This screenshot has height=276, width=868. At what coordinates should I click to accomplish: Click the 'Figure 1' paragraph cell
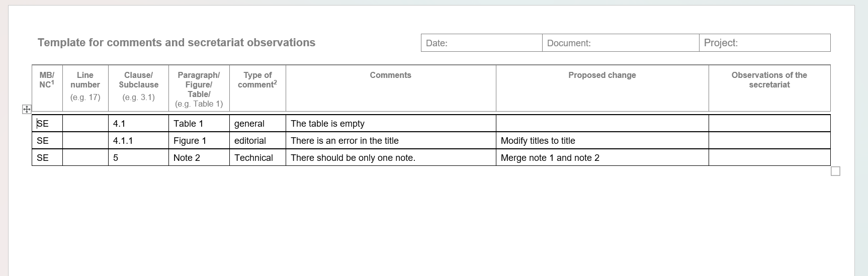pos(199,141)
